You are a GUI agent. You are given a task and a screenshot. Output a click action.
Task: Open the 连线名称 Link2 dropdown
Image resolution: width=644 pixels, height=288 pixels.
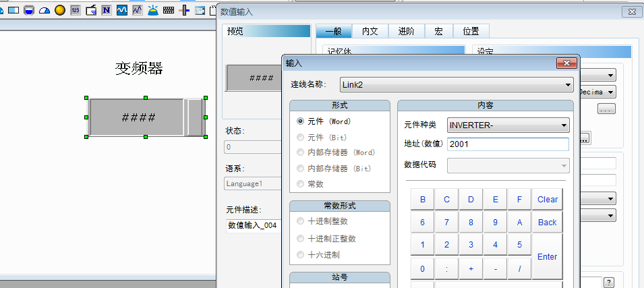568,84
